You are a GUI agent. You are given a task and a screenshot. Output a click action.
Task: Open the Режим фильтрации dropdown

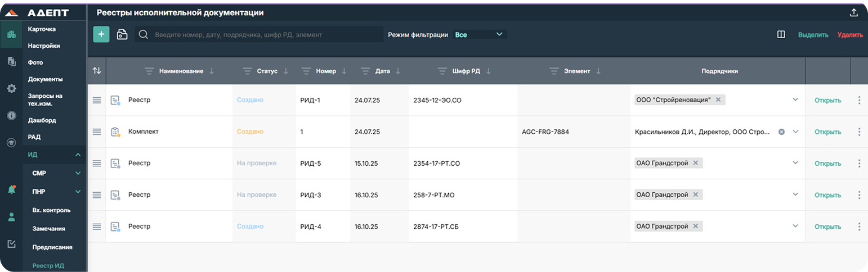tap(479, 34)
